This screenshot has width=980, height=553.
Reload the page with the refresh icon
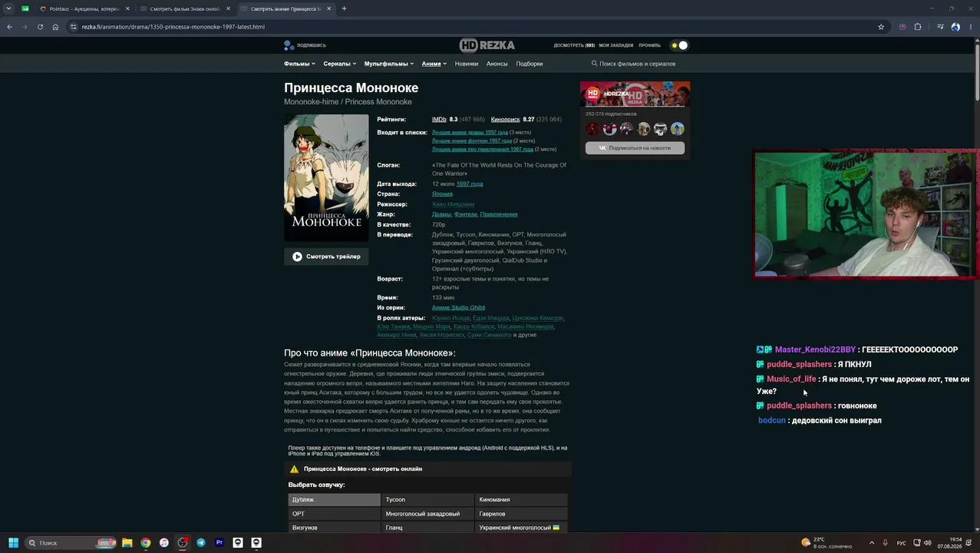point(40,27)
